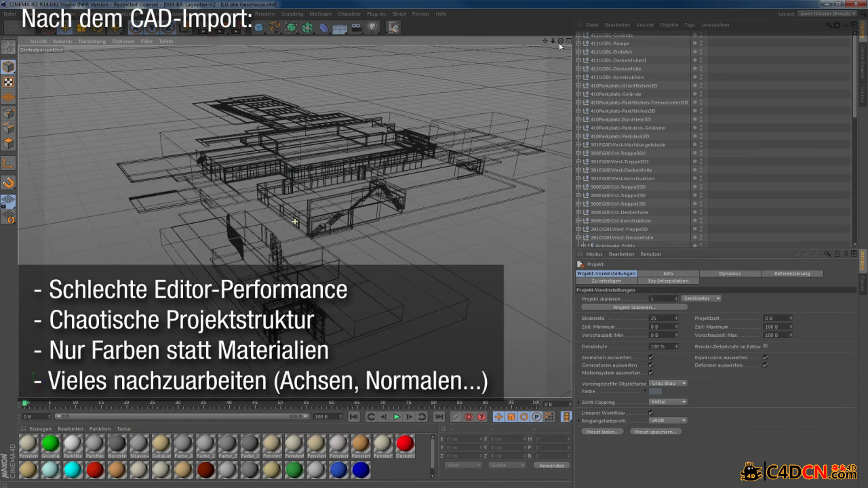
Task: Click the Farbe color swatch
Action: pos(655,391)
